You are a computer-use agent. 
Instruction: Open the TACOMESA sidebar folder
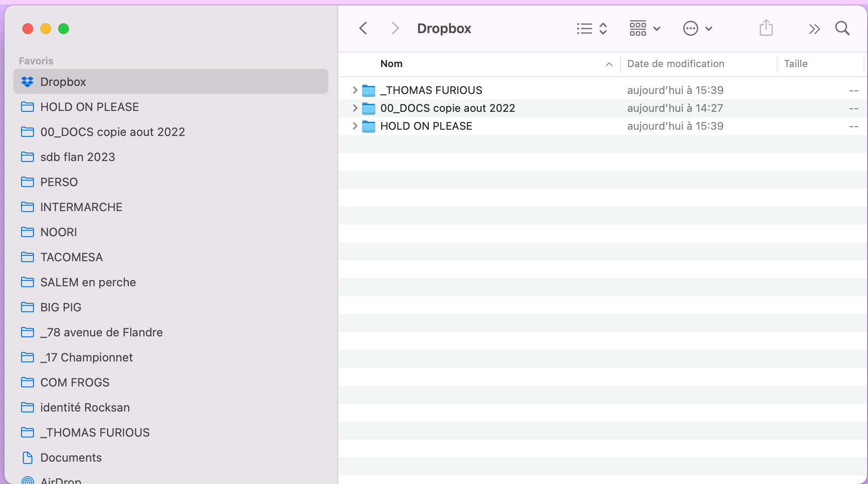tap(171, 257)
